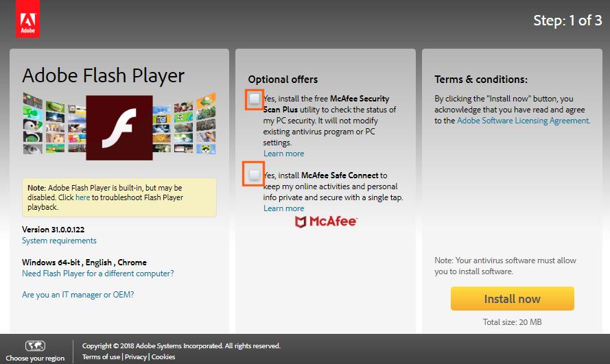Viewport: 610px width, 364px height.
Task: Click the left thumbnail collage image
Action: pyautogui.click(x=54, y=123)
